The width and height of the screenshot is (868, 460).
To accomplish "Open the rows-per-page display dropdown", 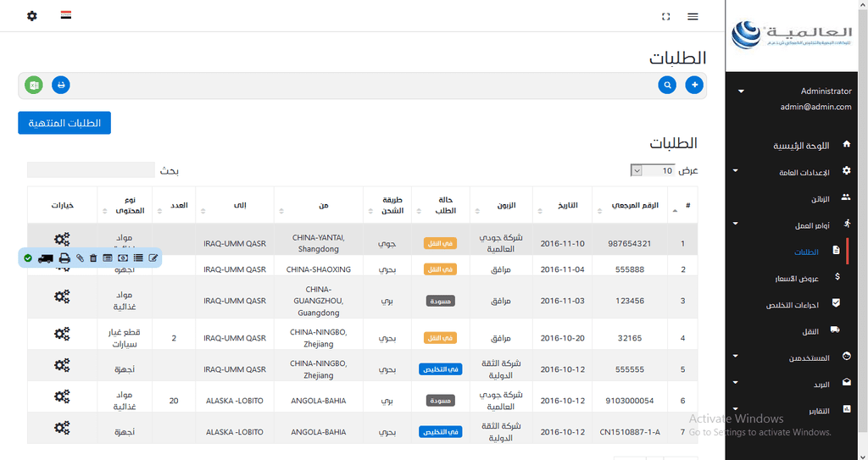I will (x=653, y=170).
